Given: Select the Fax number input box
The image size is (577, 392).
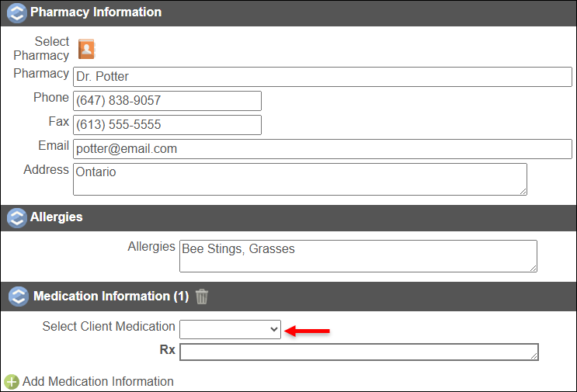Looking at the screenshot, I should 167,125.
